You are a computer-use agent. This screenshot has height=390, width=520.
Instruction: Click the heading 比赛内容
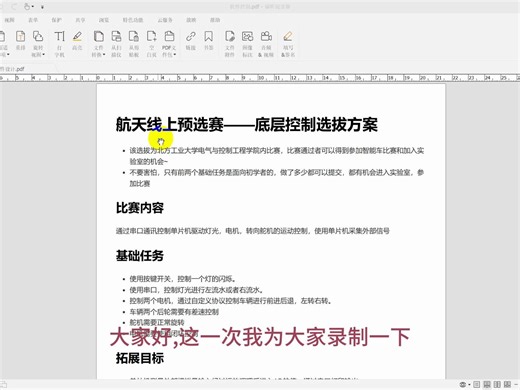[x=140, y=208]
